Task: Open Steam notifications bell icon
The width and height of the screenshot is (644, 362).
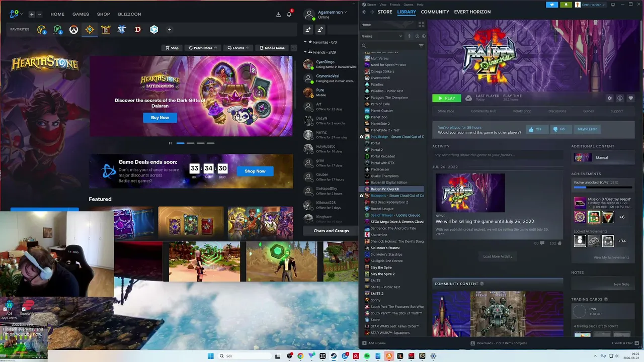Action: click(566, 5)
